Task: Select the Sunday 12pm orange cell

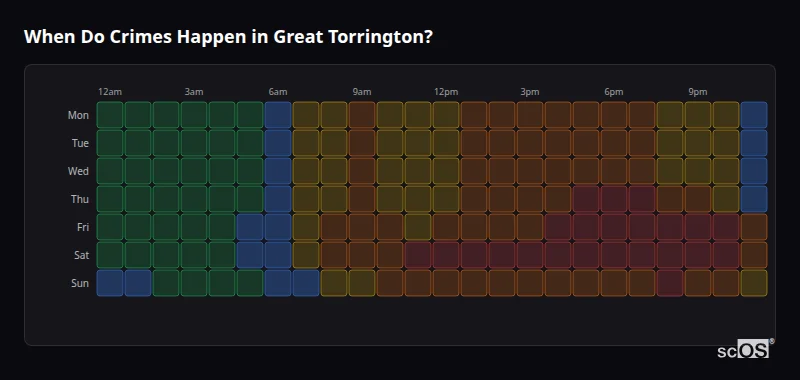Action: [446, 283]
